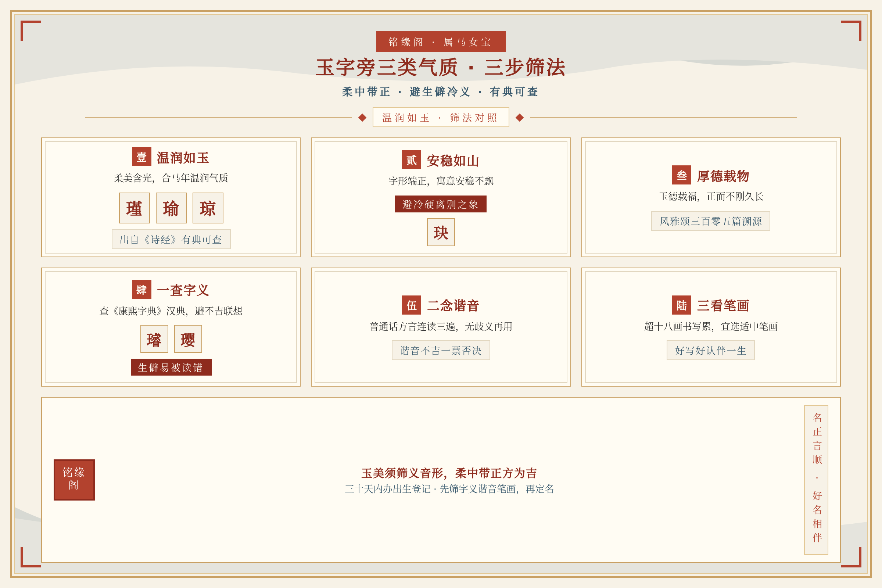
Task: Select the 瑾 character tile
Action: pos(134,208)
